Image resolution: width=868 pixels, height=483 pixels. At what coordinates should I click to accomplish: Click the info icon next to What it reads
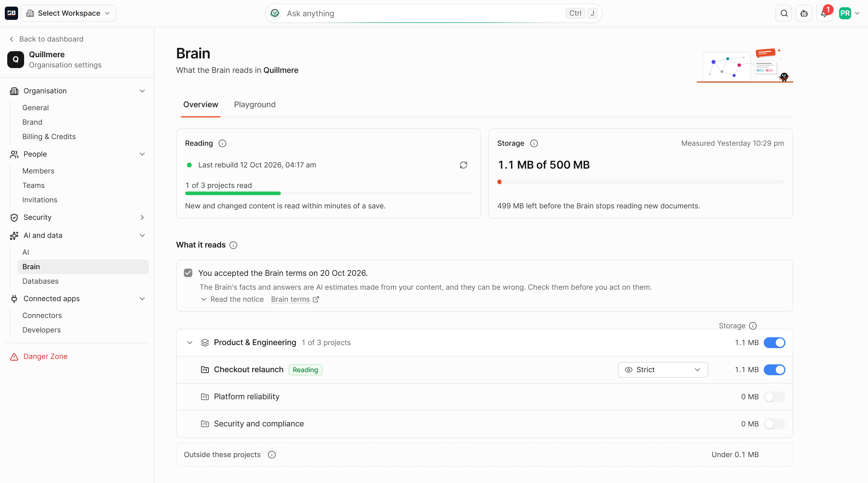pos(233,245)
